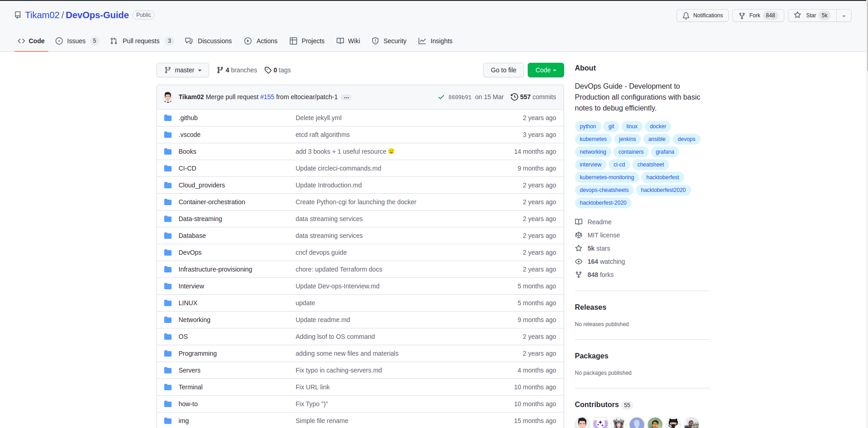Open the Pull requests tab
The width and height of the screenshot is (868, 428).
(x=142, y=41)
